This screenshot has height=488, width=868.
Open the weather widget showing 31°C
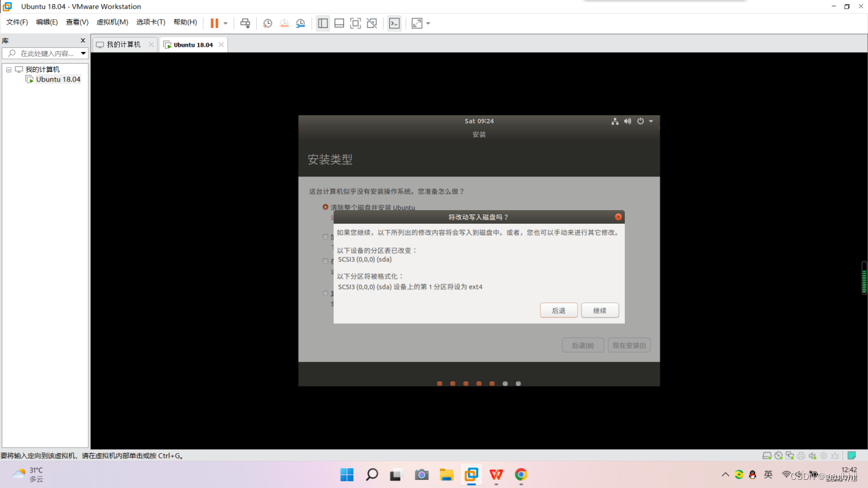(x=28, y=474)
